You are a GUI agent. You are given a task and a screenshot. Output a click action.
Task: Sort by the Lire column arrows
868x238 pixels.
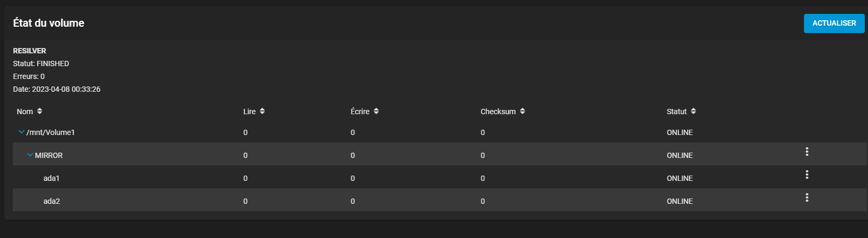click(x=262, y=112)
